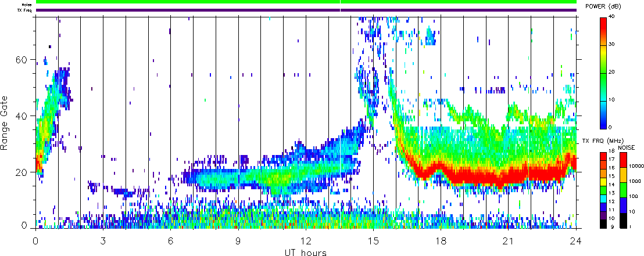
Task: Click the purple 10-11 MHz swatch in TX FRQ legend
Action: click(x=603, y=216)
